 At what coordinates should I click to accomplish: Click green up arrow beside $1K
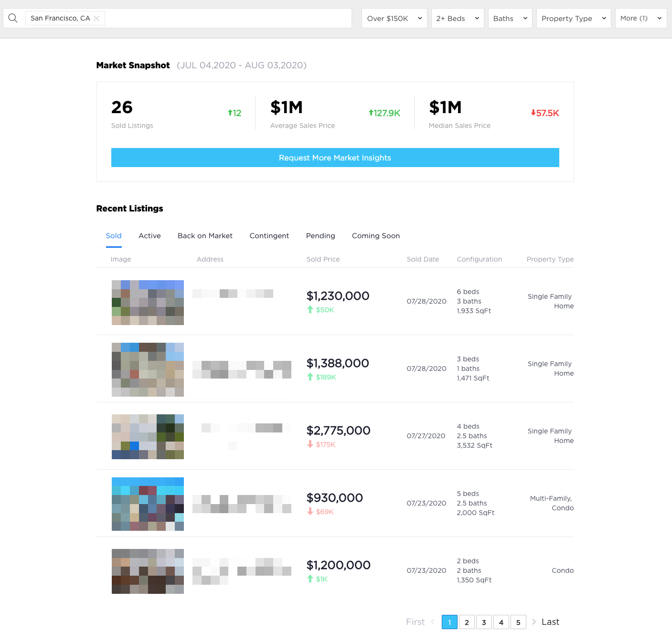point(310,579)
